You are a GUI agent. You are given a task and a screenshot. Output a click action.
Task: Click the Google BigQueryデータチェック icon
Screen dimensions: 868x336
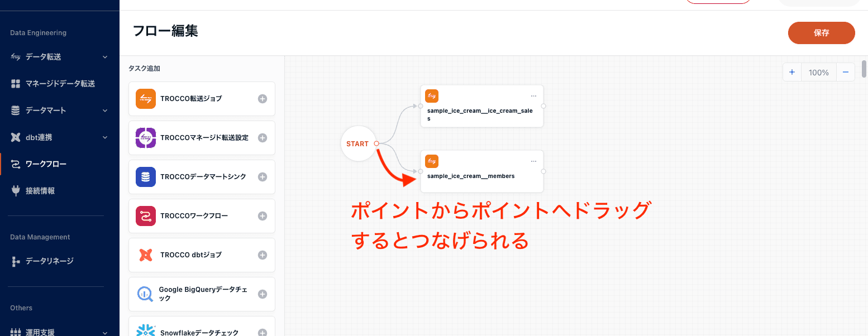click(145, 294)
